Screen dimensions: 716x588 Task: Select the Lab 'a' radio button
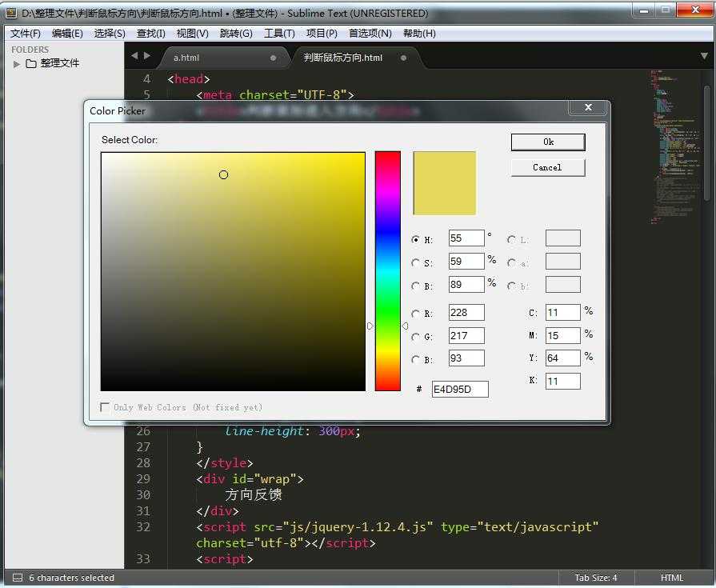[x=511, y=263]
